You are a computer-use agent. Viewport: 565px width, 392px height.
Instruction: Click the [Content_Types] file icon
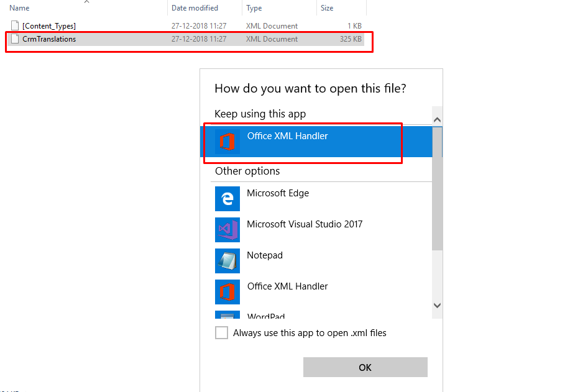15,25
